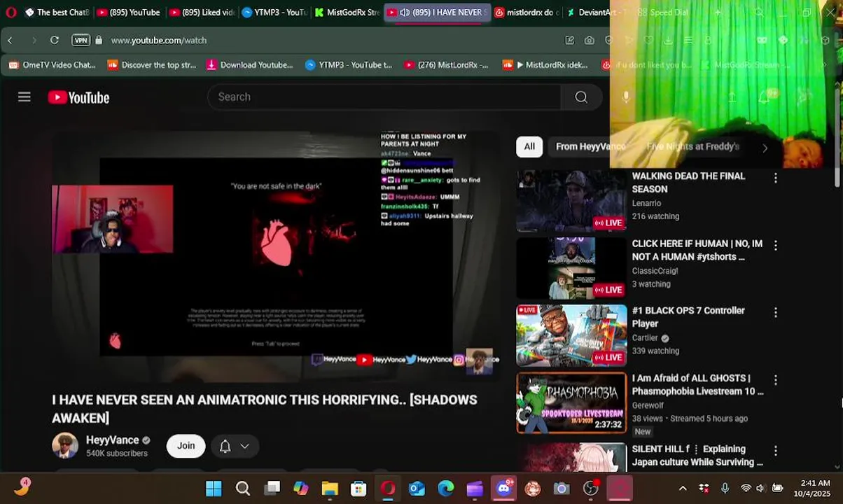Open options menu for 'I Am Afraid of ALL GHOSTS' video
Image resolution: width=843 pixels, height=504 pixels.
775,379
